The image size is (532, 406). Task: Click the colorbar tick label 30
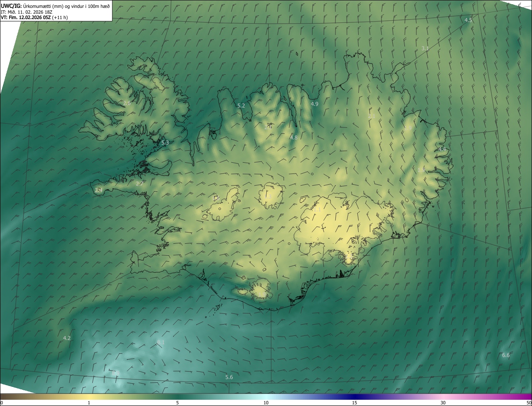[443, 403]
